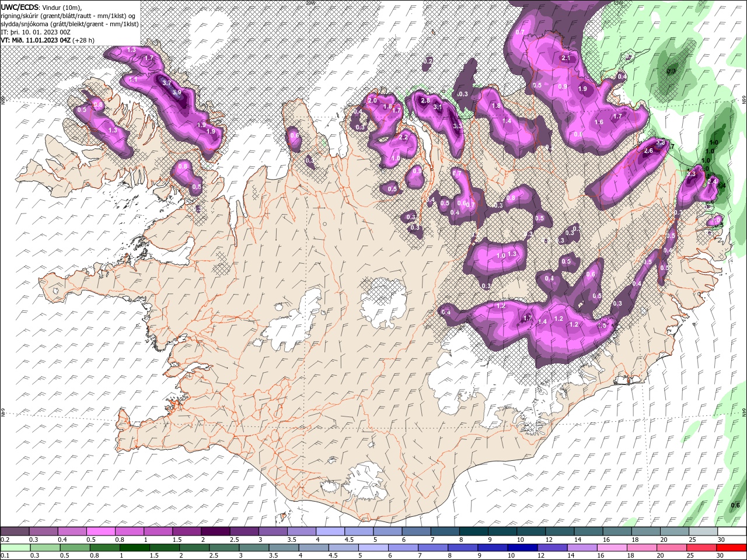Click the 3.9 snowfall value on the map
The image size is (747, 560).
(x=177, y=92)
